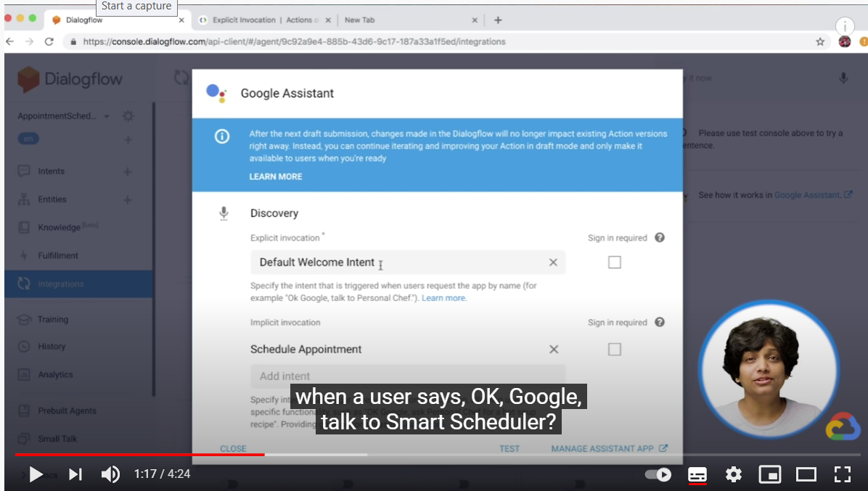The image size is (868, 491).
Task: Click Learn more link under explicit invocation
Action: (444, 298)
